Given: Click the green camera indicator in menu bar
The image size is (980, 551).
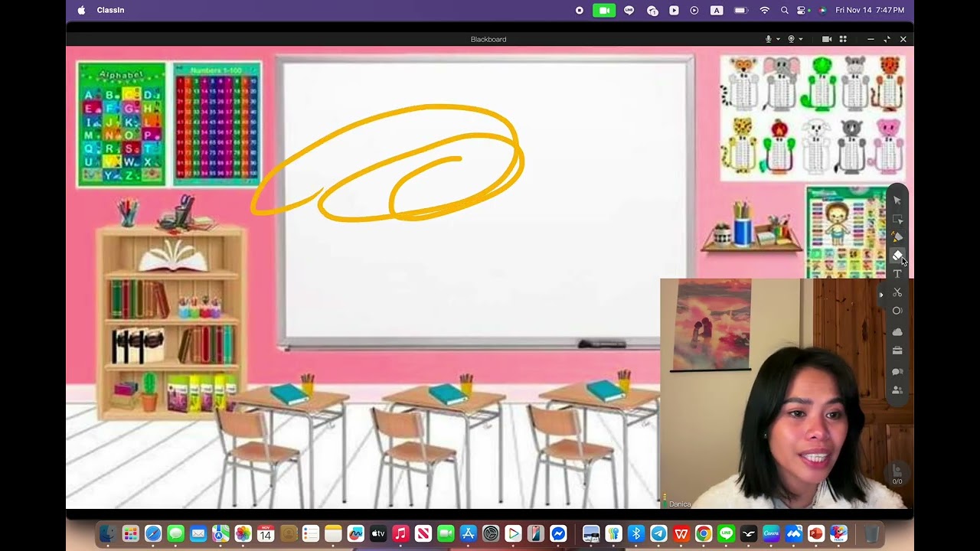Looking at the screenshot, I should (x=604, y=10).
